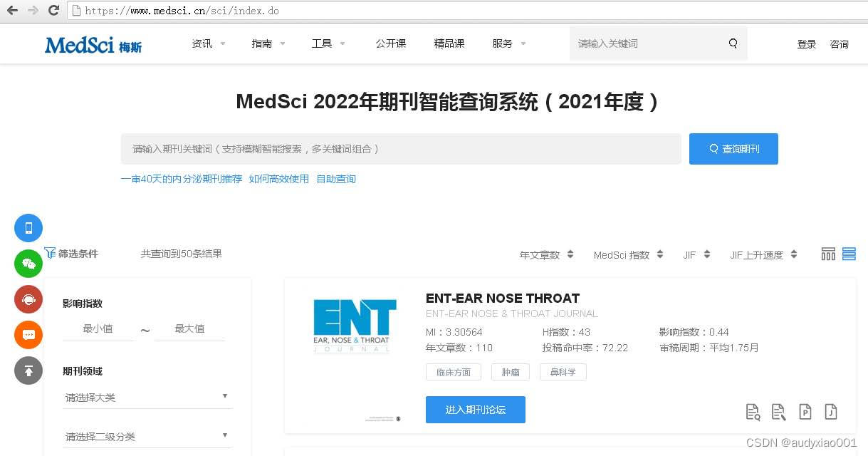868x456 pixels.
Task: Open the 自助查询 link
Action: [336, 179]
